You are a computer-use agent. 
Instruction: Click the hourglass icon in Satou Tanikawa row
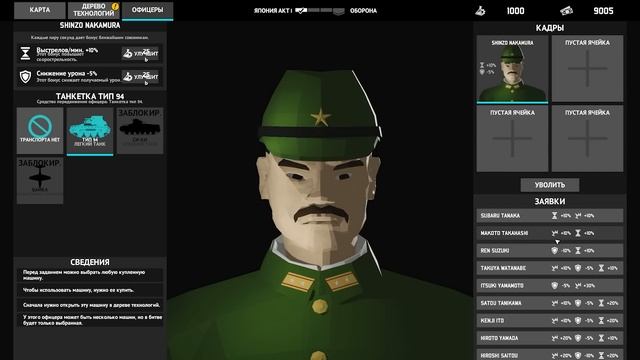click(x=601, y=303)
